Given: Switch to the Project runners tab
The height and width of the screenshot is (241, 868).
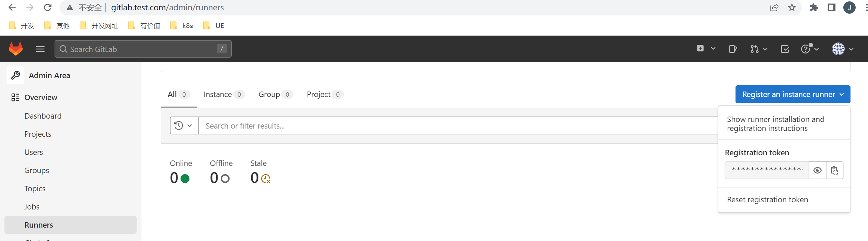Looking at the screenshot, I should pos(325,94).
